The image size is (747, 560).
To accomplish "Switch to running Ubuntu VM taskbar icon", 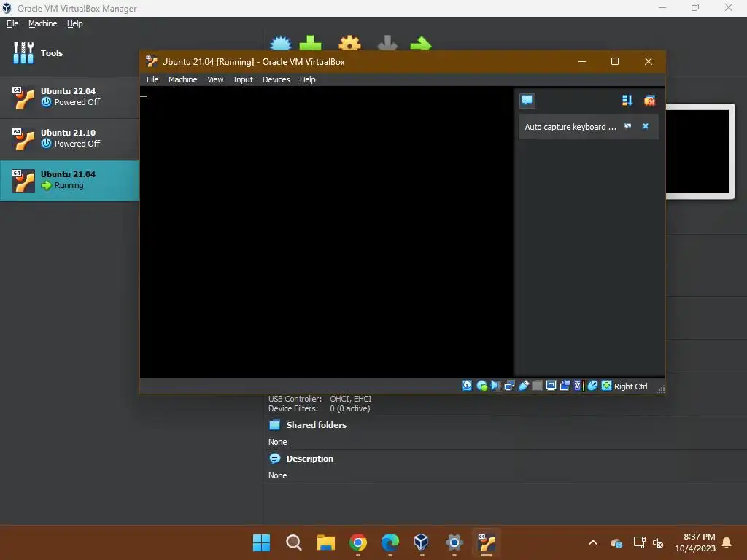I will pyautogui.click(x=487, y=542).
